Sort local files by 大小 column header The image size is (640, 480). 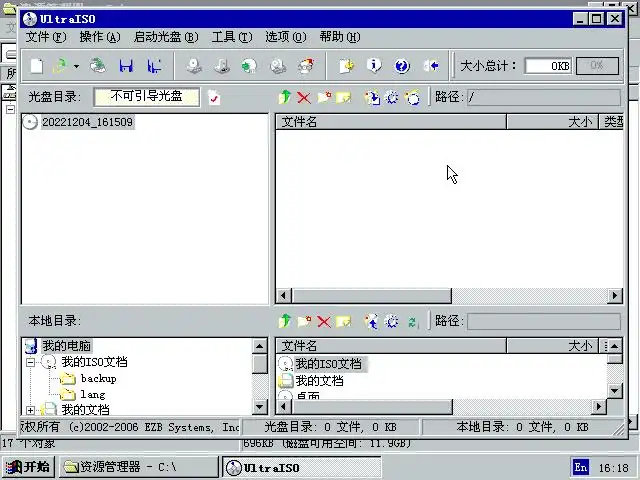552,346
